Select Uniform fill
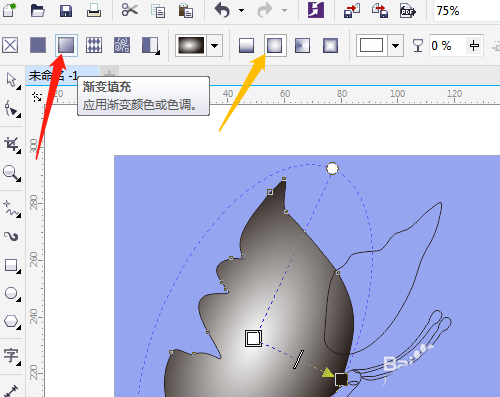This screenshot has height=397, width=500. tap(38, 45)
